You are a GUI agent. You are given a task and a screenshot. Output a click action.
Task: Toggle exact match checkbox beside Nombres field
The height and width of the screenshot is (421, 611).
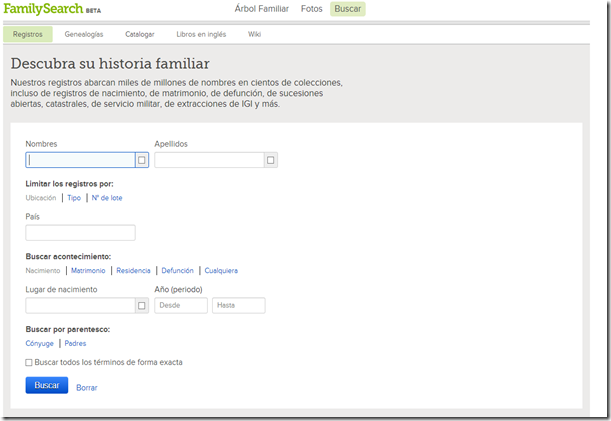tap(142, 160)
